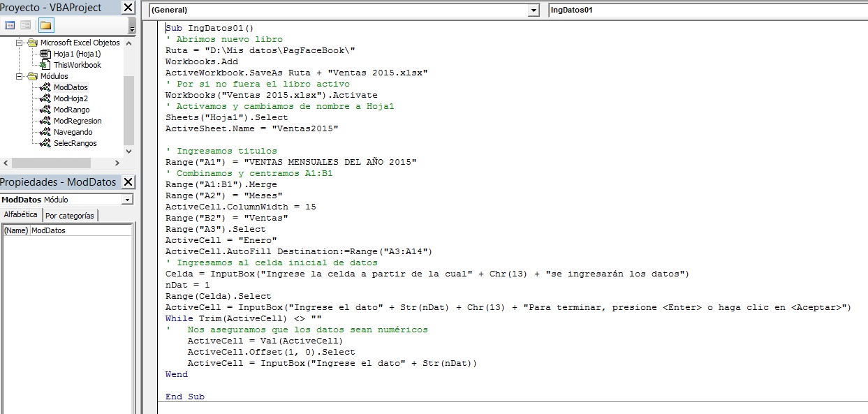The image size is (868, 414).
Task: Click the Navegando module icon
Action: tap(45, 132)
